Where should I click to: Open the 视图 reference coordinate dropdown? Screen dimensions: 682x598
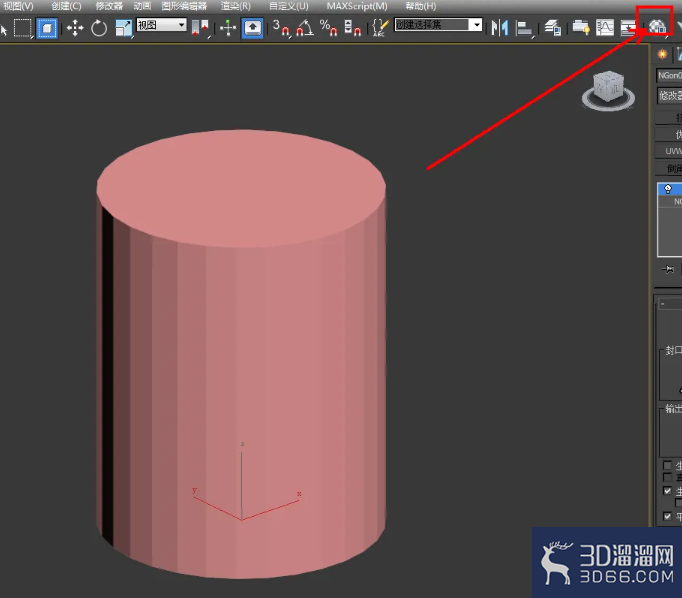tap(161, 25)
